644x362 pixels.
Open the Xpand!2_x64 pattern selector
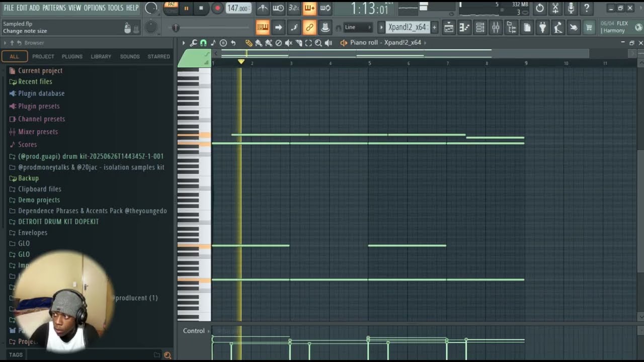(x=408, y=28)
